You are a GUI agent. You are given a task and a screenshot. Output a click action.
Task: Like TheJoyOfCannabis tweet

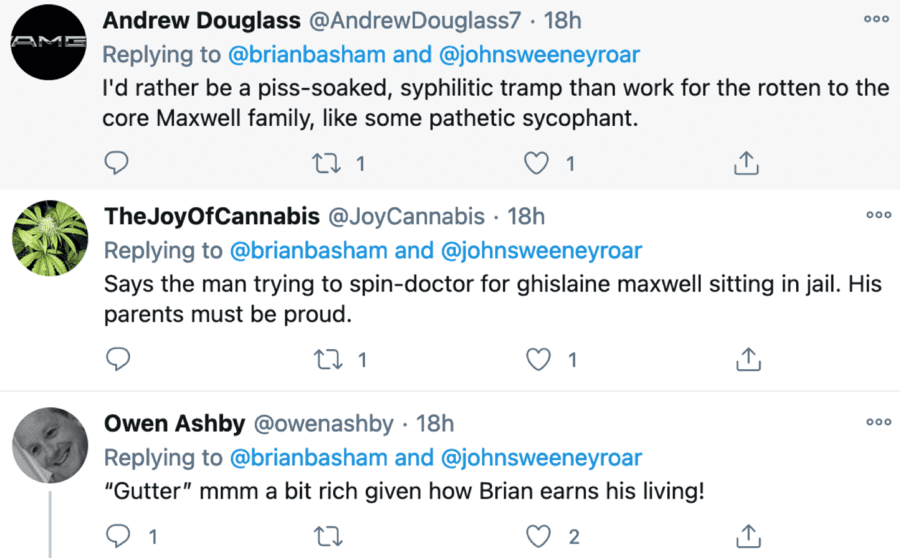(538, 358)
